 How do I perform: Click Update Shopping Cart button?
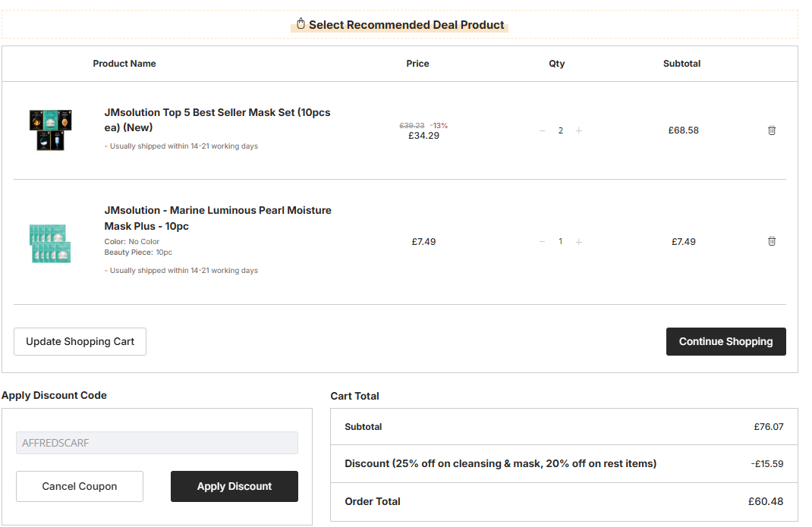click(x=80, y=342)
